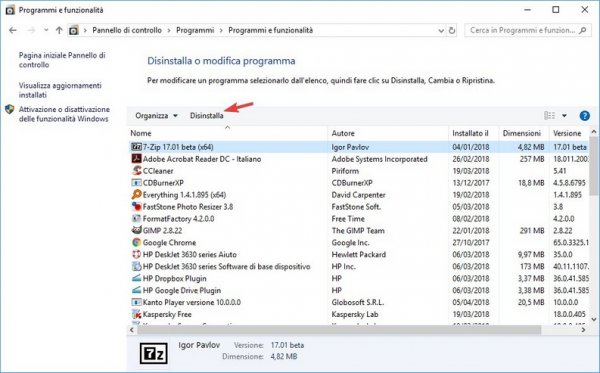Sort by the Nome column header
The width and height of the screenshot is (600, 373).
click(227, 133)
